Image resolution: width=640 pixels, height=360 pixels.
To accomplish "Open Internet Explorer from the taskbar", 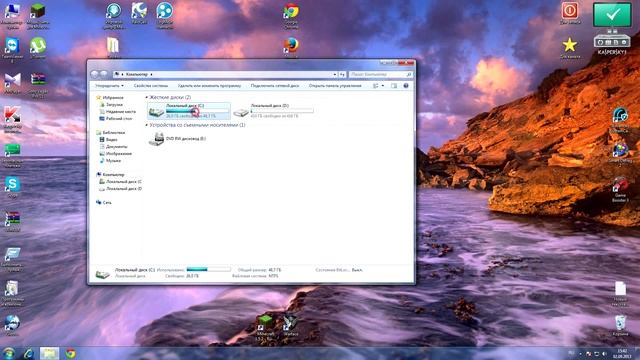I will [x=28, y=353].
